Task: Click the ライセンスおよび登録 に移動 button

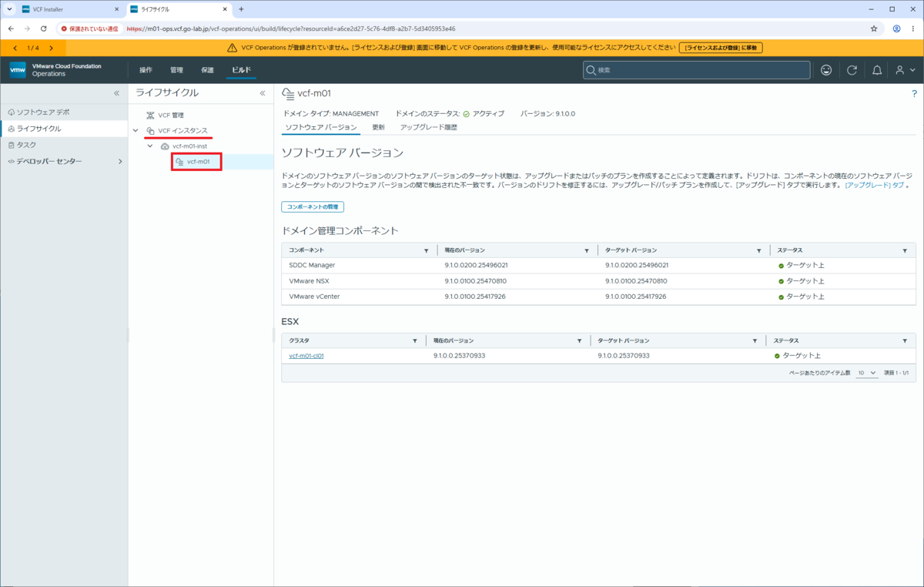Action: pyautogui.click(x=721, y=48)
